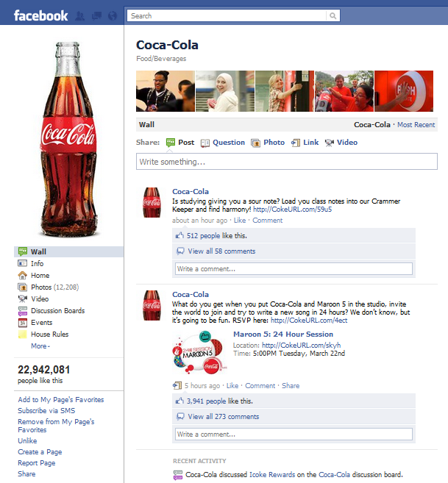
Task: Open Video in the sidebar
Action: coord(40,298)
